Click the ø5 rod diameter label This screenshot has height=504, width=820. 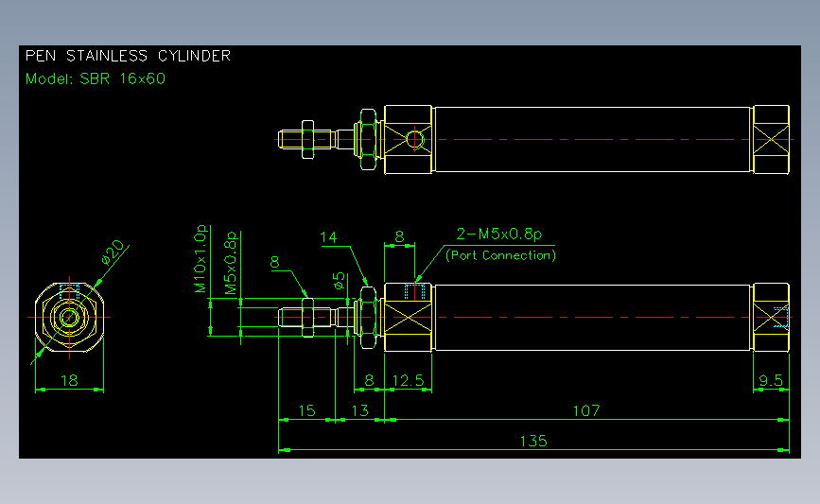pyautogui.click(x=340, y=281)
